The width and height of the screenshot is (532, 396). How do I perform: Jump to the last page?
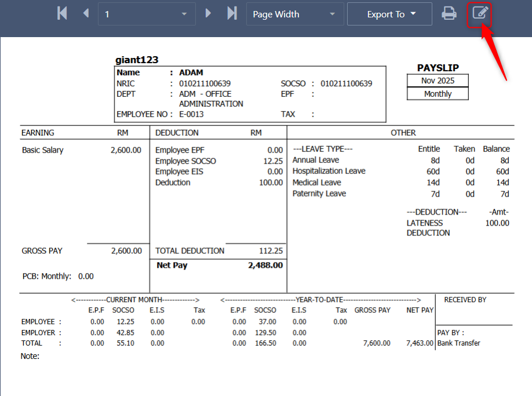point(232,13)
